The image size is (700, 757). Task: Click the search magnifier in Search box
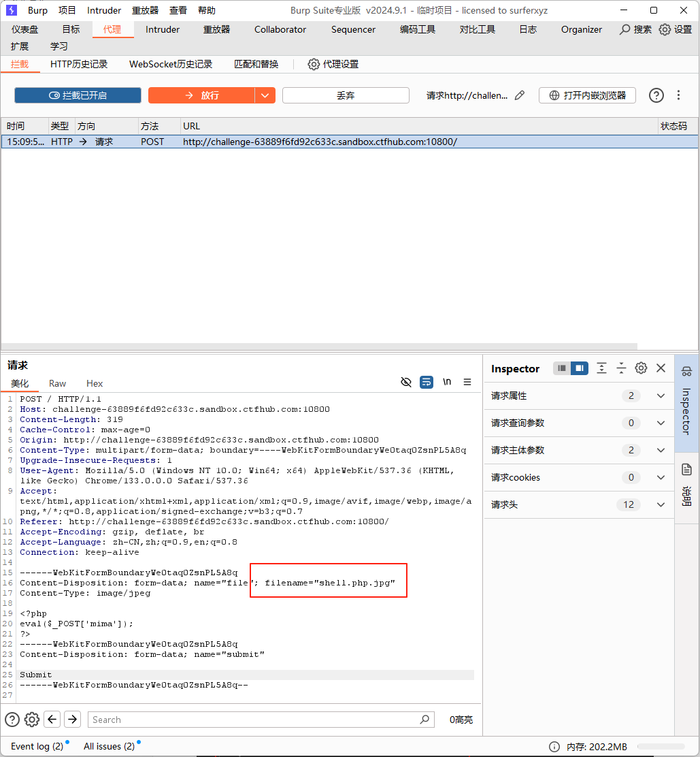point(424,720)
